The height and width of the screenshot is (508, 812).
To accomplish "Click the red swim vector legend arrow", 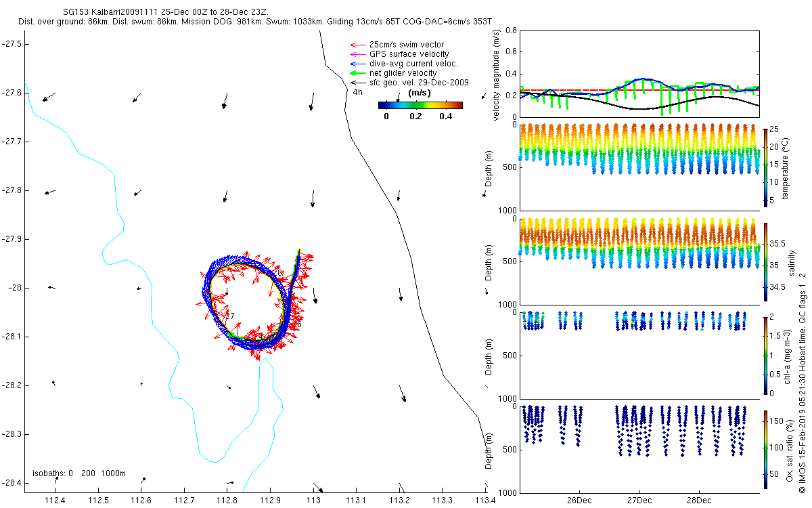I will (x=357, y=45).
